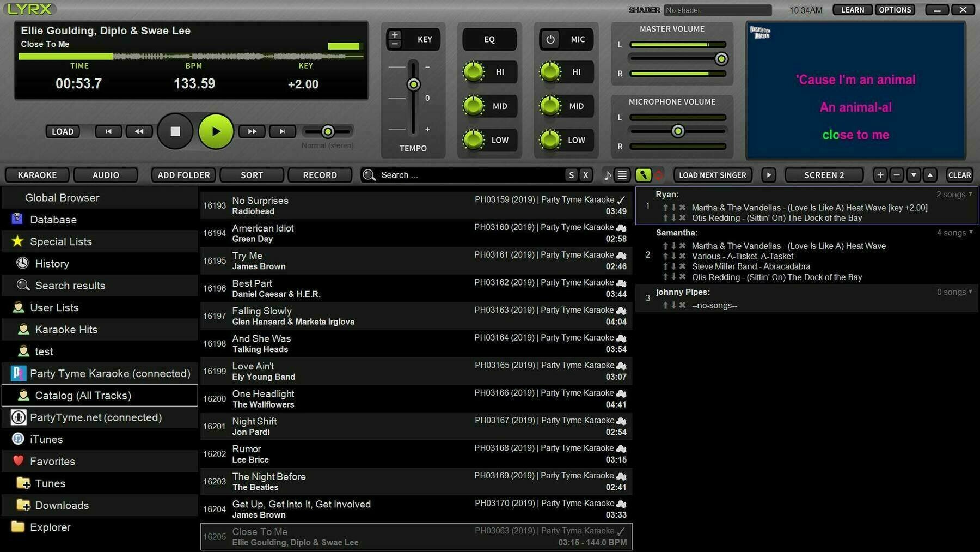The height and width of the screenshot is (552, 980).
Task: Toggle the green singer mode icon on the toolbar
Action: (x=644, y=175)
